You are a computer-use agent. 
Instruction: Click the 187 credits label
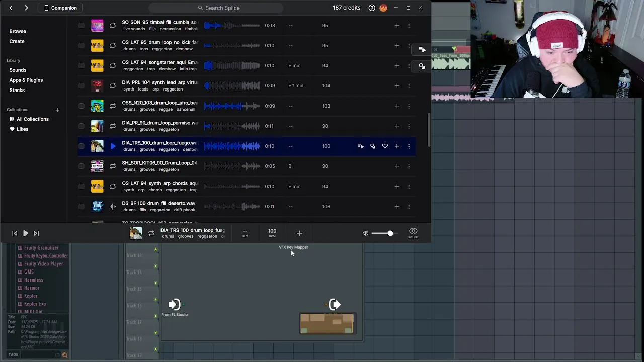(x=347, y=8)
